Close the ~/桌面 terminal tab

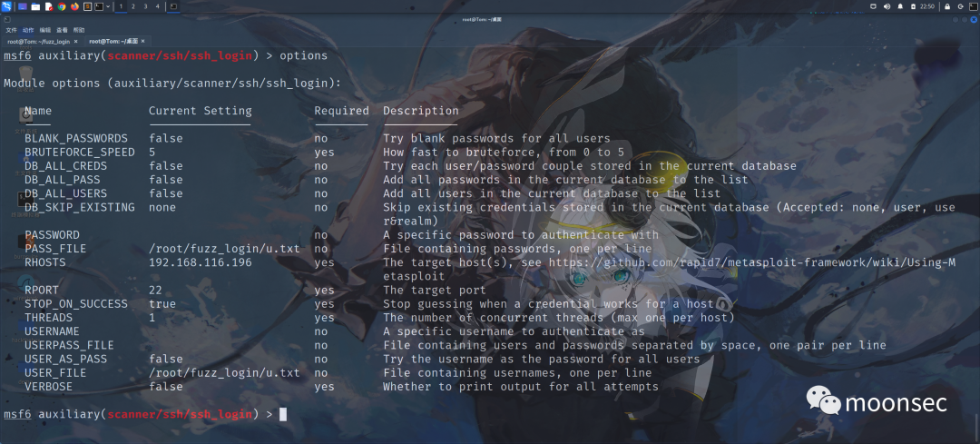tap(142, 41)
